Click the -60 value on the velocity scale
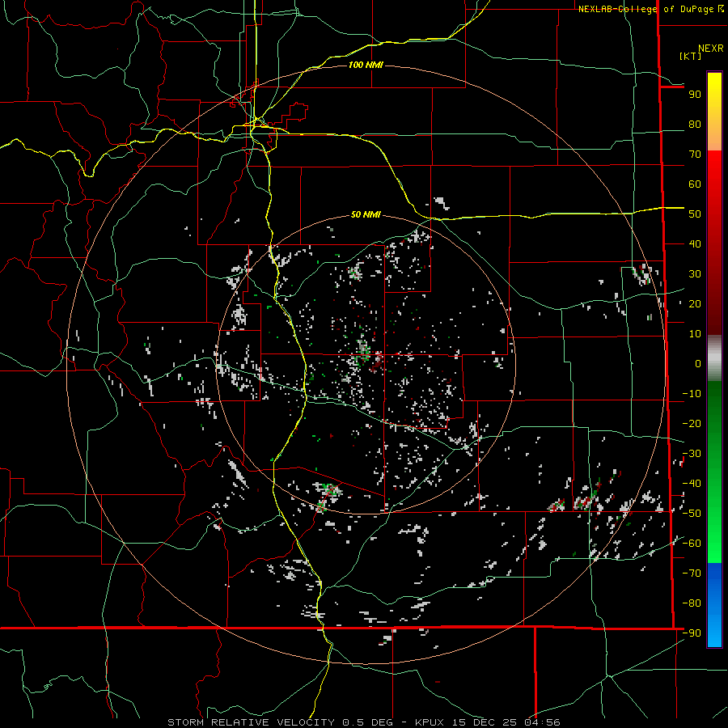 point(692,544)
